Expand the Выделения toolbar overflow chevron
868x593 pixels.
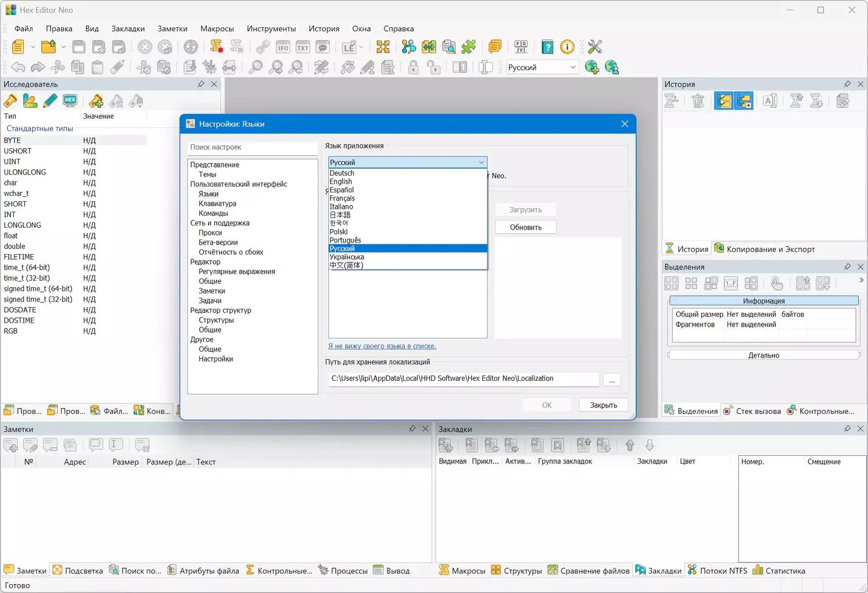point(861,280)
